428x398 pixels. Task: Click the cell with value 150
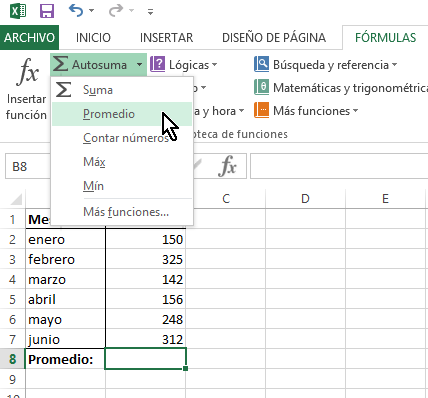[145, 239]
